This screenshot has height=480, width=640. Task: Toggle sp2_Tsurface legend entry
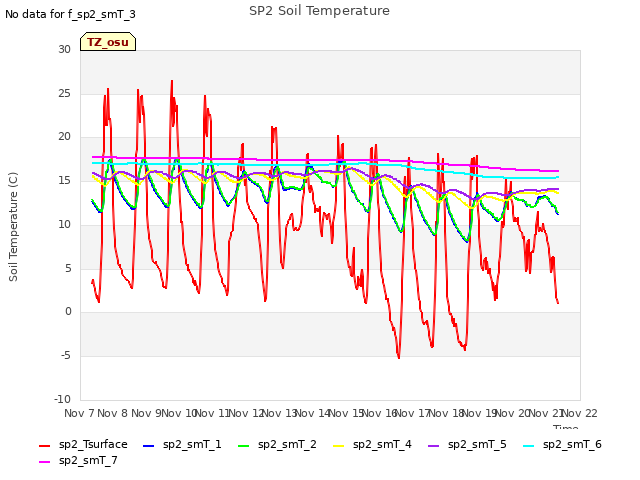[x=83, y=444]
